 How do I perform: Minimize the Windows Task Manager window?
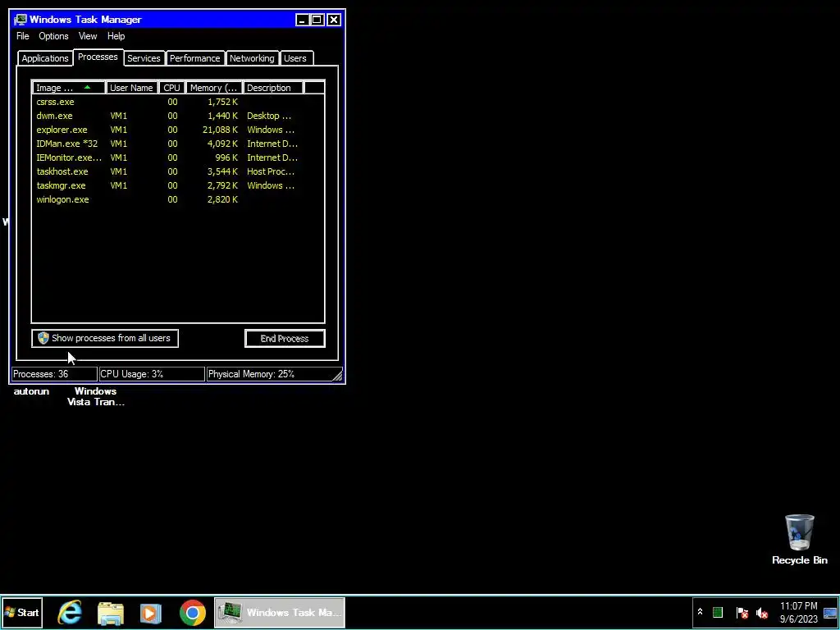pos(302,20)
